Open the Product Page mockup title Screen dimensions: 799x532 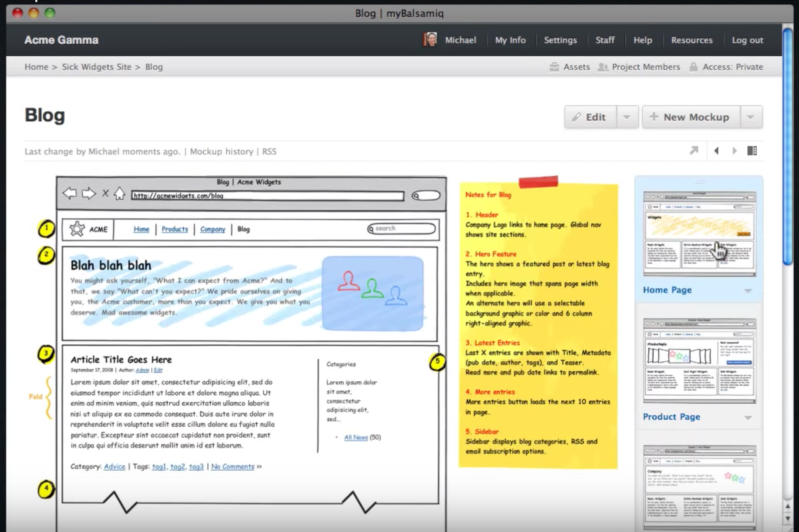(671, 417)
